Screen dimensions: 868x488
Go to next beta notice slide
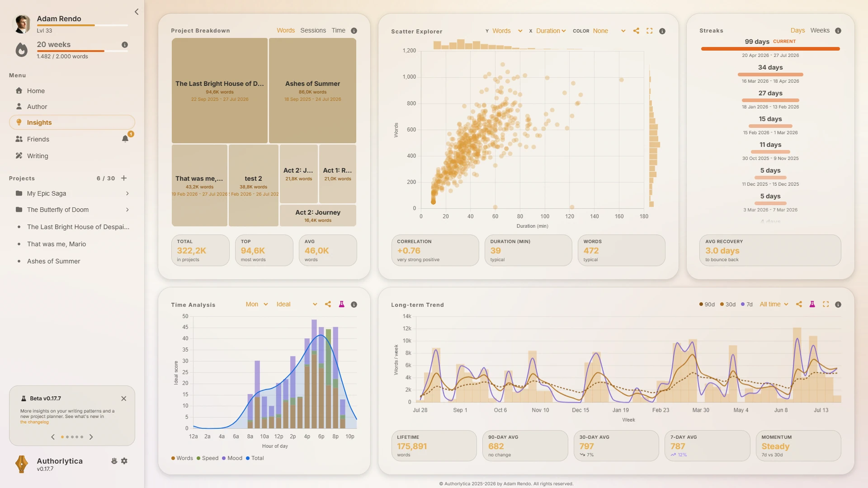[x=91, y=437]
